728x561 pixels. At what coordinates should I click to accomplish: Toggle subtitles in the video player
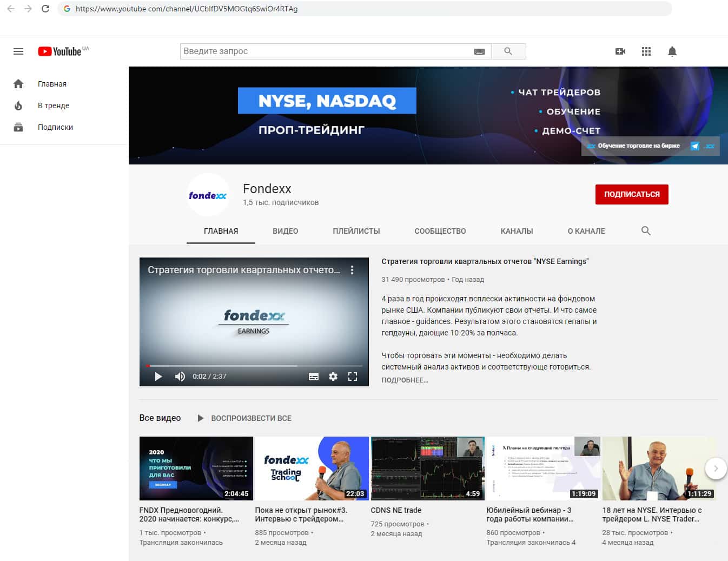point(314,377)
